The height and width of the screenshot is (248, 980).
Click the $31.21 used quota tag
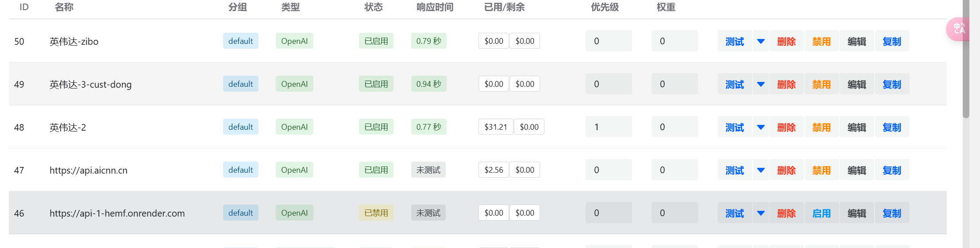pyautogui.click(x=496, y=127)
